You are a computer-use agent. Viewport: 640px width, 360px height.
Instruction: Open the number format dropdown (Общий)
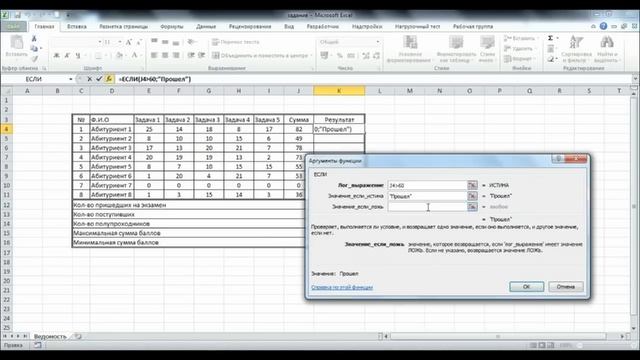click(x=378, y=42)
